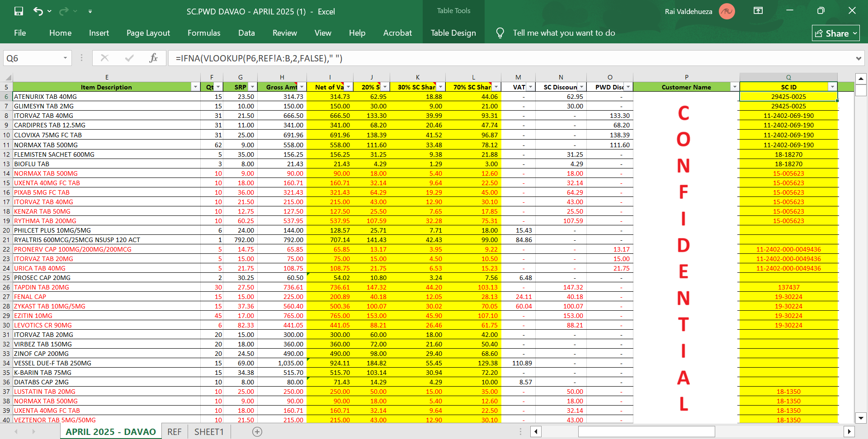Click the New Sheet plus icon
868x439 pixels.
pos(257,432)
